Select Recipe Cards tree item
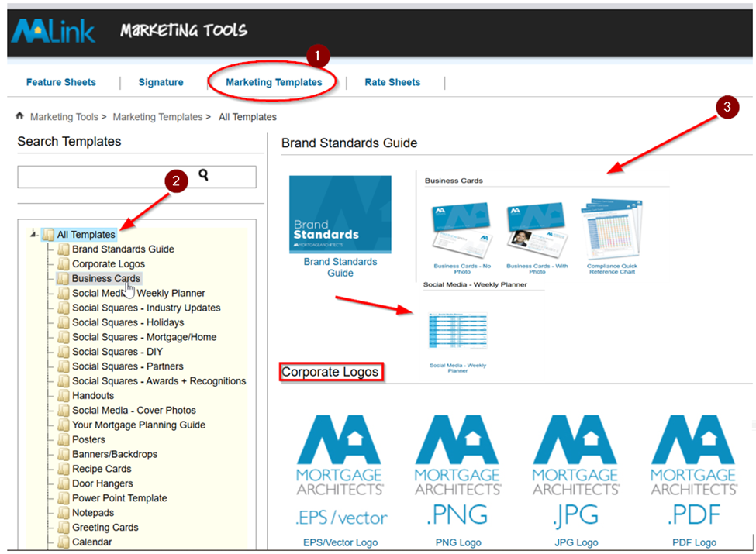The height and width of the screenshot is (554, 756). tap(102, 469)
